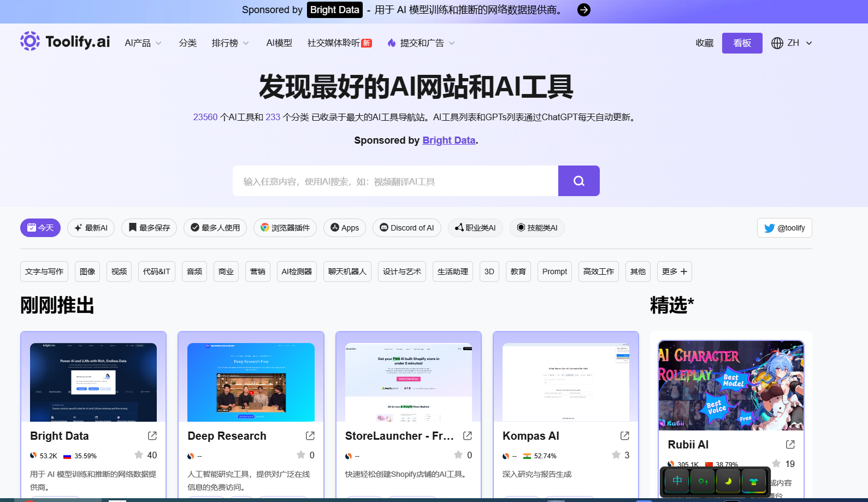Screen dimensions: 868x502
Task: Toggle the IME punctuation mode button
Action: coord(703,481)
